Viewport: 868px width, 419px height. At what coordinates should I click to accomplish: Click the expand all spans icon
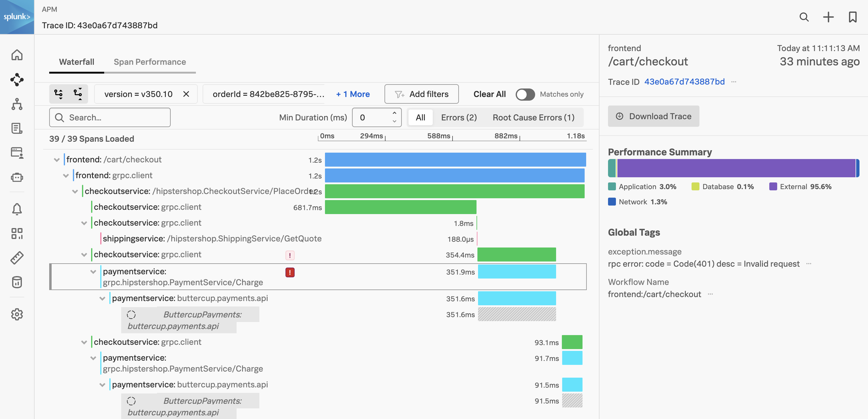pyautogui.click(x=59, y=94)
